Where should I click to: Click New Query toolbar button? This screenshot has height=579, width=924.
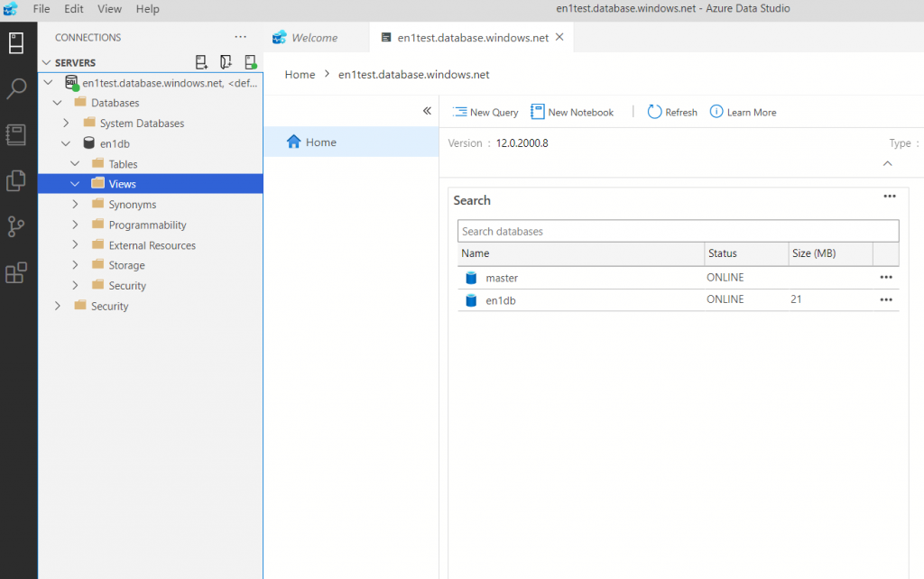pyautogui.click(x=485, y=112)
